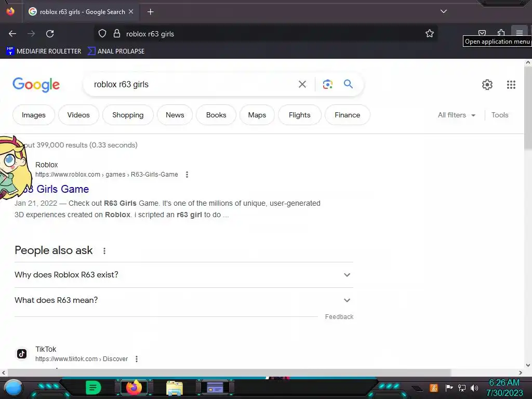Select the Finance filter chip
The height and width of the screenshot is (399, 532).
pyautogui.click(x=348, y=115)
